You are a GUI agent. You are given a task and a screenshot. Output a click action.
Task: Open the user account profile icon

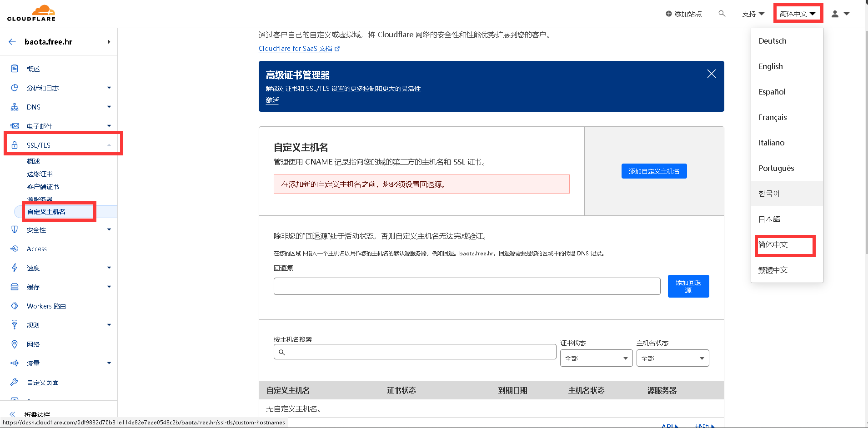[x=834, y=14]
